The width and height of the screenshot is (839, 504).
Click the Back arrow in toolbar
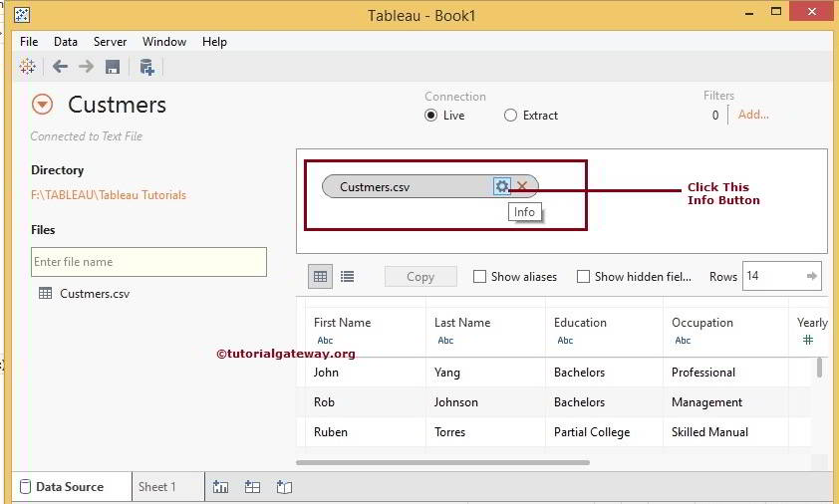60,67
